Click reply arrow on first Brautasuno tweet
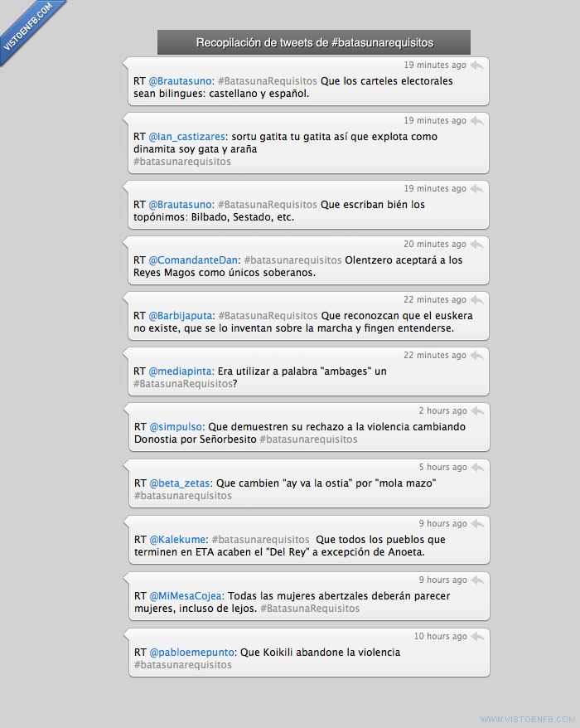 point(476,66)
